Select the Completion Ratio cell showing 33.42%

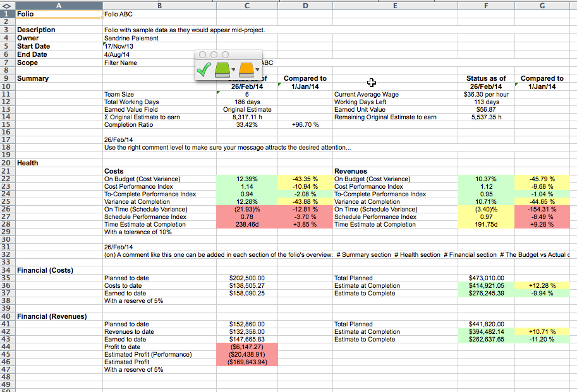click(x=246, y=125)
